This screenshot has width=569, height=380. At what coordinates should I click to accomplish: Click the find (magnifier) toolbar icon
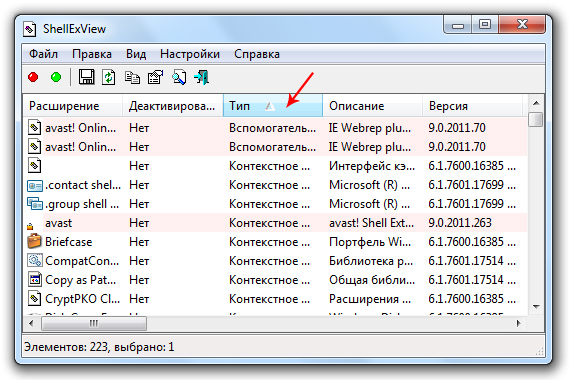tap(179, 77)
